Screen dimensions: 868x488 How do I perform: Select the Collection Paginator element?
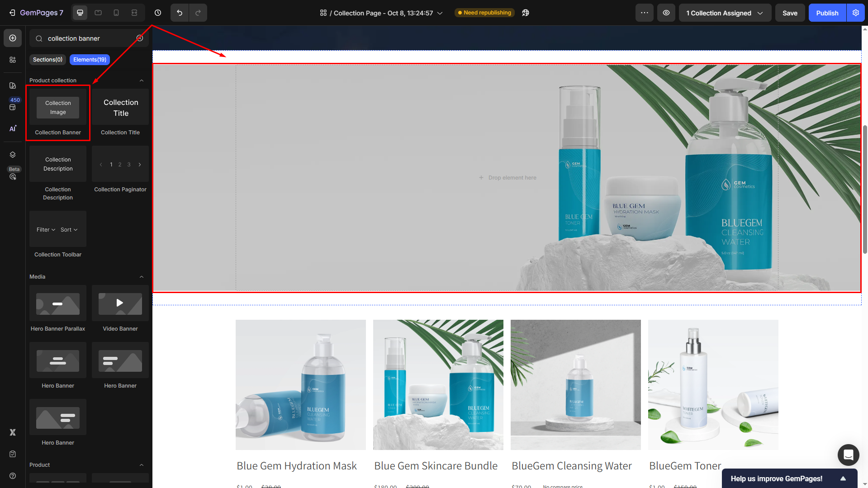point(120,170)
